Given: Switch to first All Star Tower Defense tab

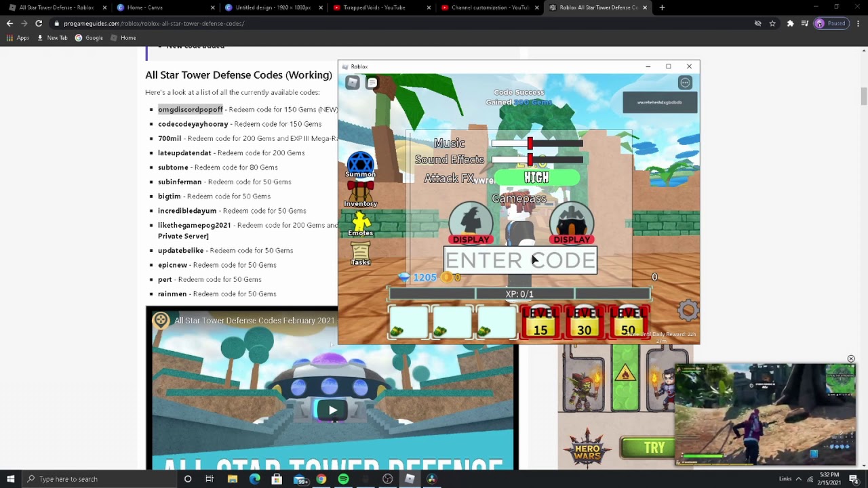Looking at the screenshot, I should (x=56, y=7).
